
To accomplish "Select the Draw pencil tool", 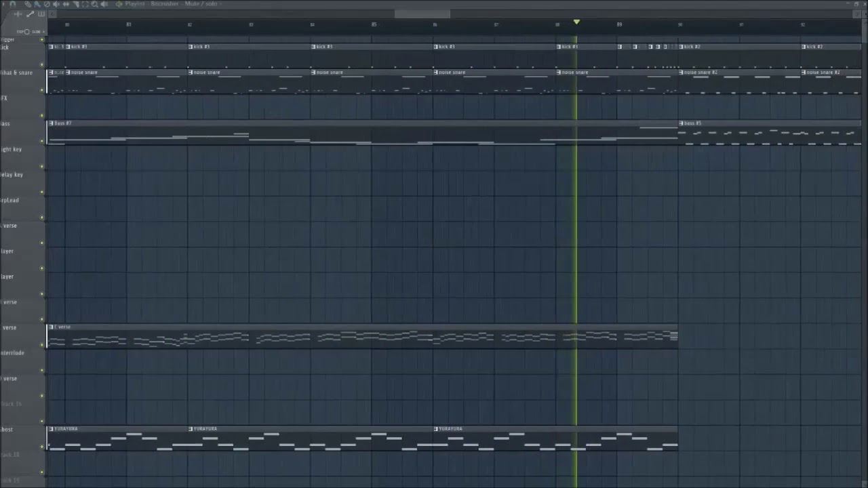I will (x=27, y=4).
